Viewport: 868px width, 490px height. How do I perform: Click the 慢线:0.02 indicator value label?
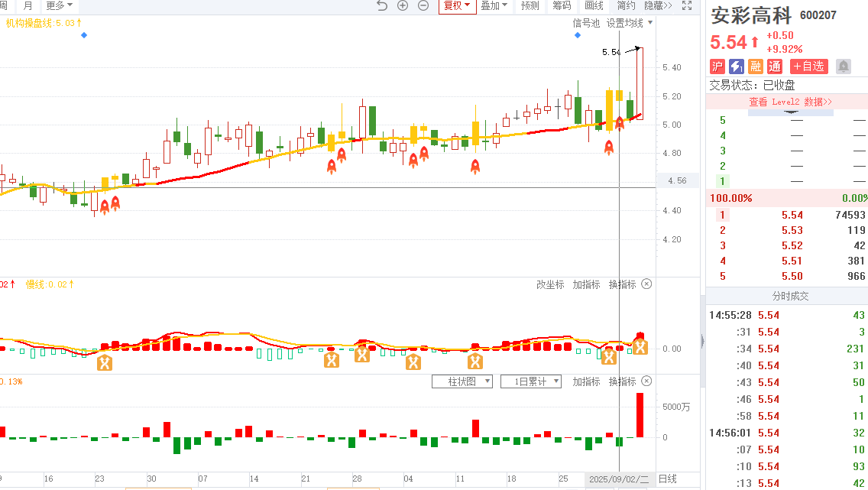(x=50, y=284)
